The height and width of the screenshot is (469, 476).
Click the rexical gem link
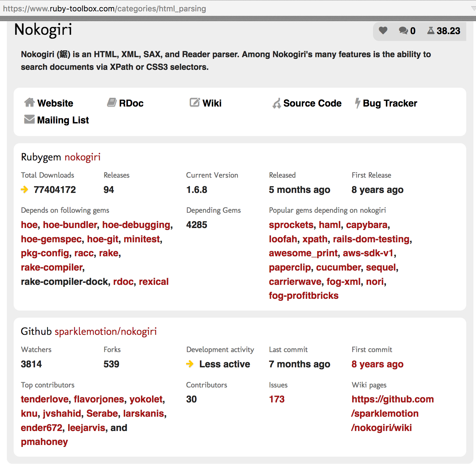point(154,282)
